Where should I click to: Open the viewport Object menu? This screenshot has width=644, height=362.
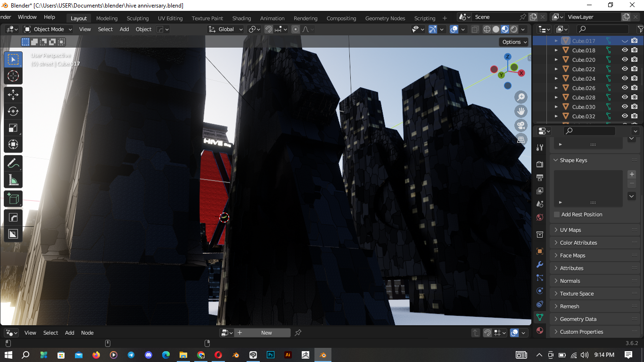pos(143,29)
